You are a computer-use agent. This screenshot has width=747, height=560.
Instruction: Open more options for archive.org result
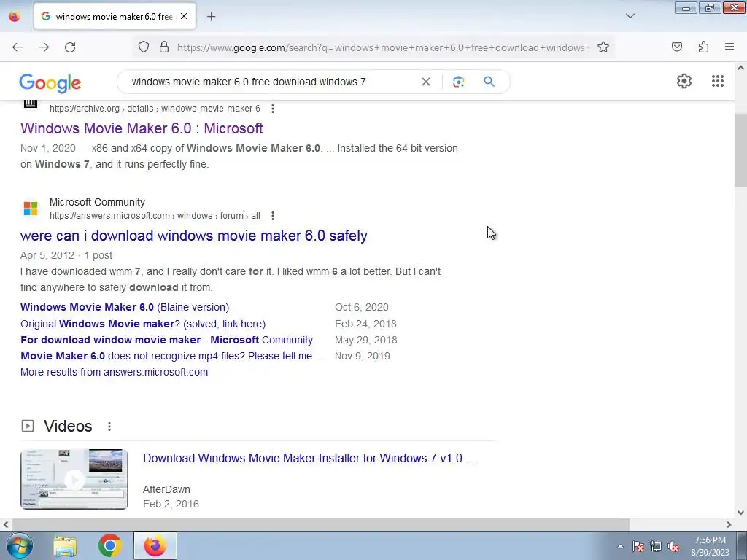tap(273, 109)
